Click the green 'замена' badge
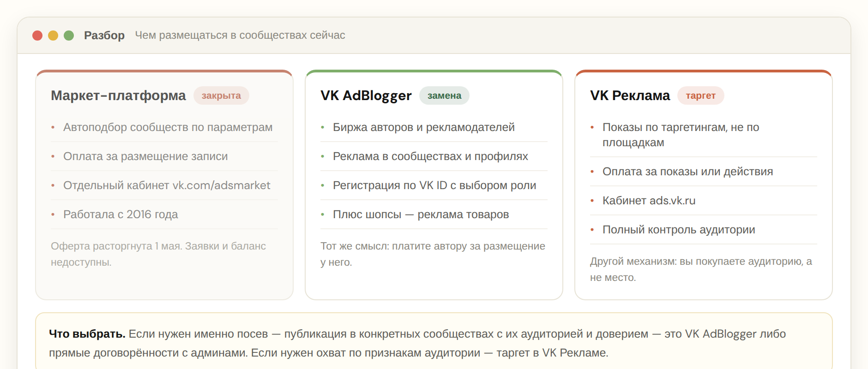This screenshot has height=369, width=868. pos(444,95)
